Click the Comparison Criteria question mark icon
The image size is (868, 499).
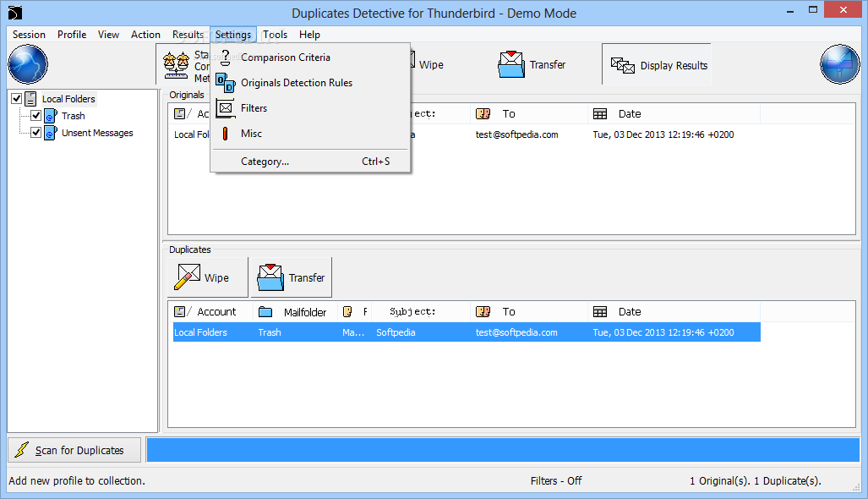pyautogui.click(x=226, y=58)
